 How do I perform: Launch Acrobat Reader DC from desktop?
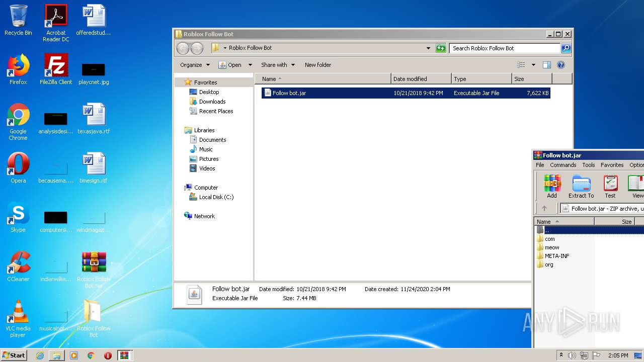pyautogui.click(x=56, y=23)
